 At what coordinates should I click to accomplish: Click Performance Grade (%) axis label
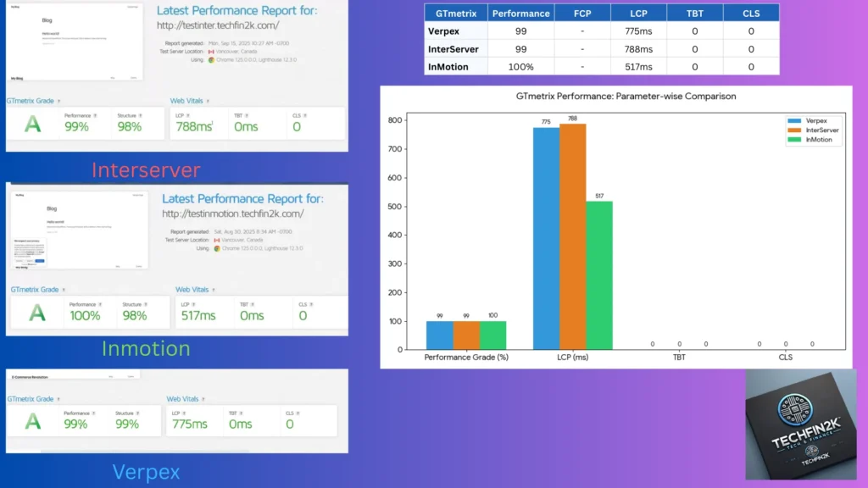point(466,358)
